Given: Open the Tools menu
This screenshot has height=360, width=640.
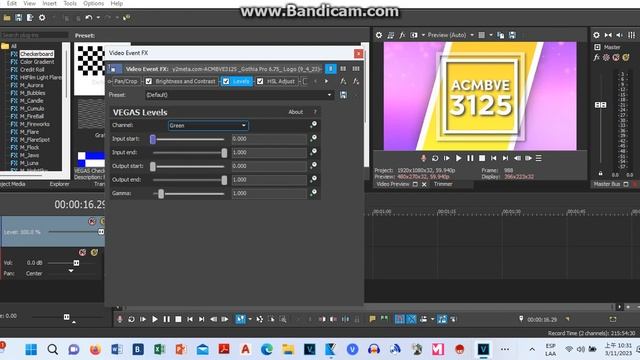Looking at the screenshot, I should pos(70,3).
